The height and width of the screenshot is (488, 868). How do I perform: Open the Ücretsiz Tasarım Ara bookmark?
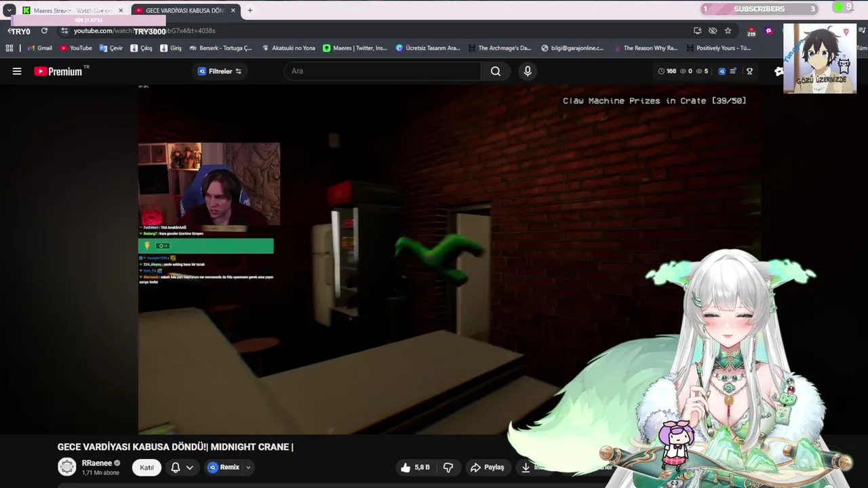(x=428, y=48)
